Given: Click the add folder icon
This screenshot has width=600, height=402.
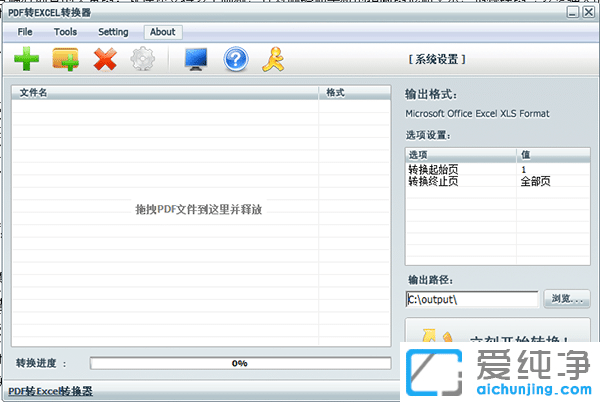Looking at the screenshot, I should point(65,59).
